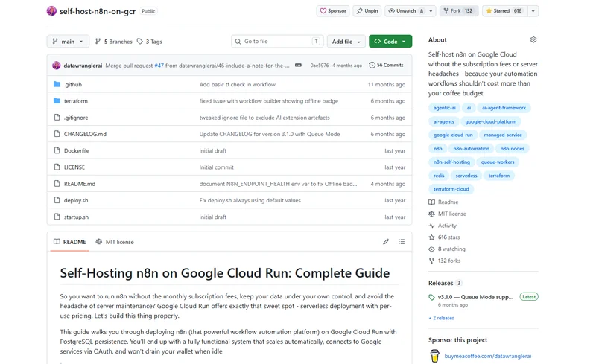
Task: Click the scale icon next to MIT license in About
Action: coord(431,214)
